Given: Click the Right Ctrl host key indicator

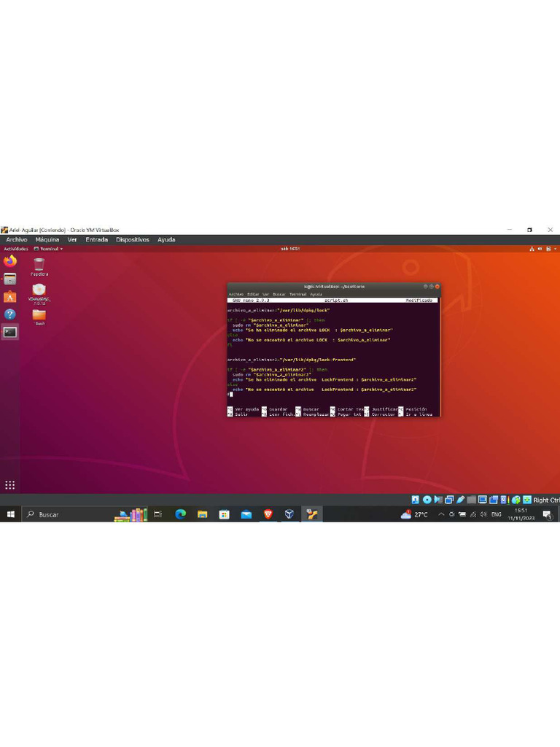Looking at the screenshot, I should point(545,500).
